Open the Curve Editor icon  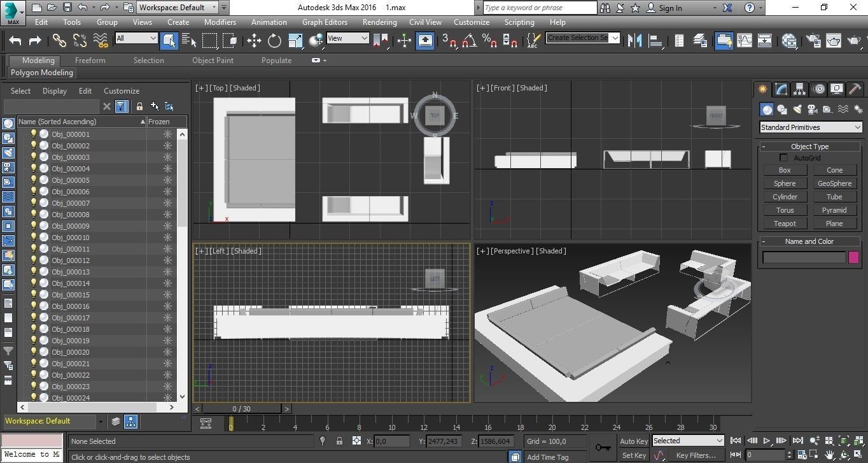click(745, 40)
